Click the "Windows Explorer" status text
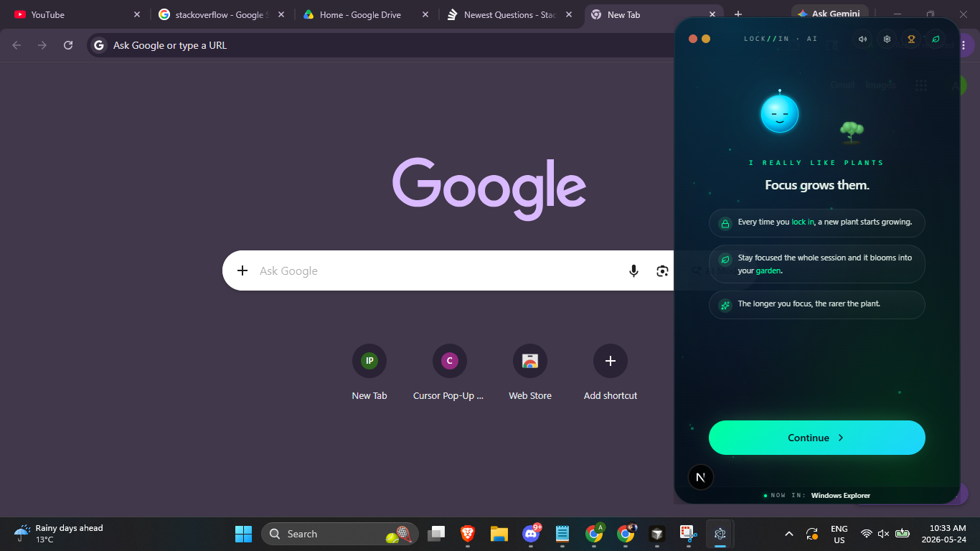 [x=841, y=496]
